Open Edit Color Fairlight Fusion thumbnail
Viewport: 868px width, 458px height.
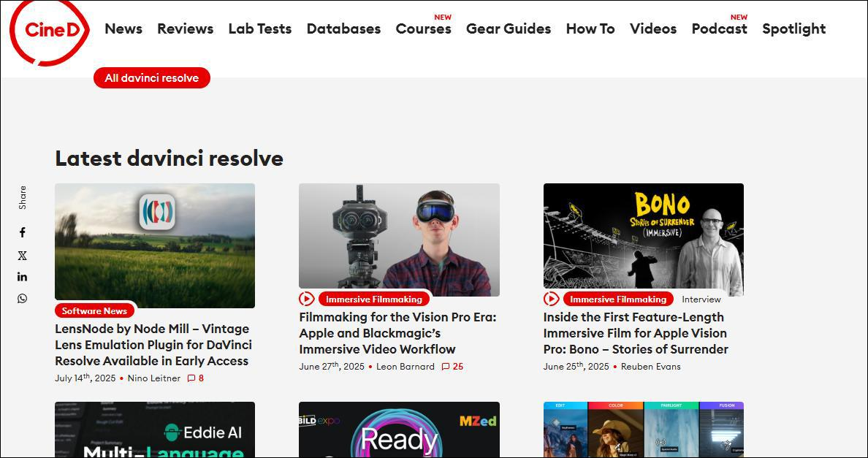[x=644, y=430]
